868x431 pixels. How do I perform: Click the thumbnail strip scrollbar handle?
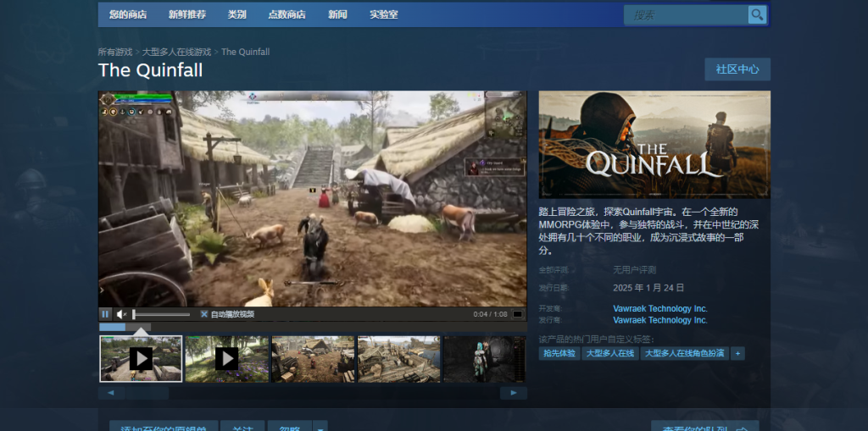click(x=147, y=393)
